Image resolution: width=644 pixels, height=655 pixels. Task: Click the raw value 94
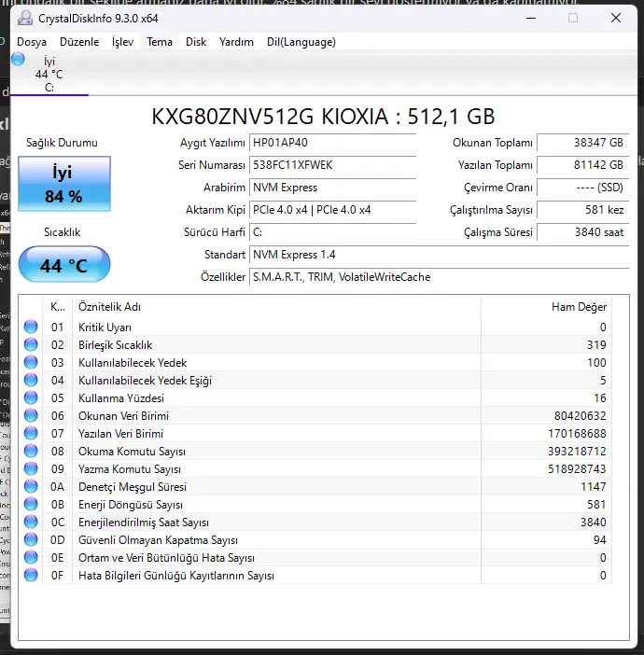click(600, 540)
